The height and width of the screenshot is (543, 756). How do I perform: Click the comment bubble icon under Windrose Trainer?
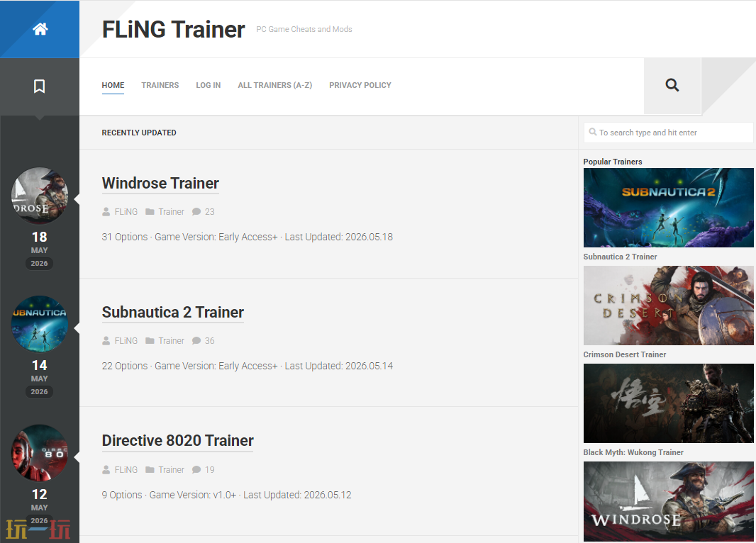click(196, 211)
